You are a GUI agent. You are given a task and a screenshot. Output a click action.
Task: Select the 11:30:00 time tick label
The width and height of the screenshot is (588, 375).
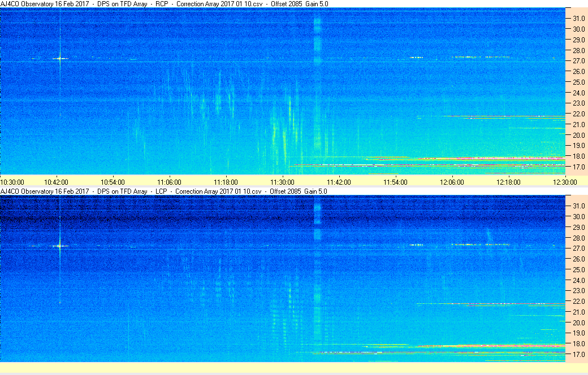282,182
